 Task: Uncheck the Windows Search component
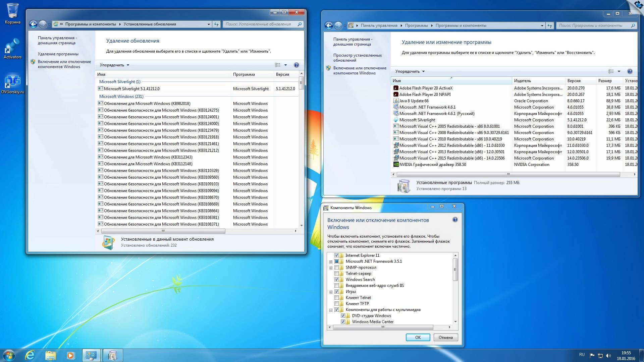click(x=336, y=280)
